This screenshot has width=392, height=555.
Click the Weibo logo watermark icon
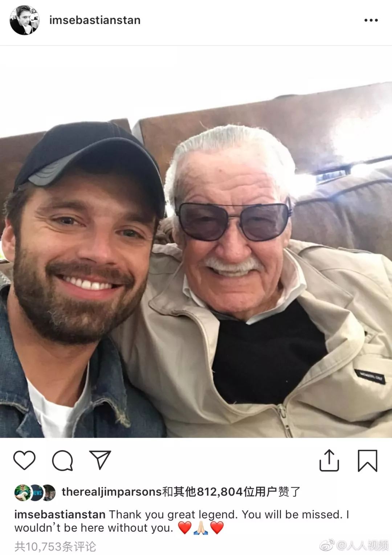point(327,545)
